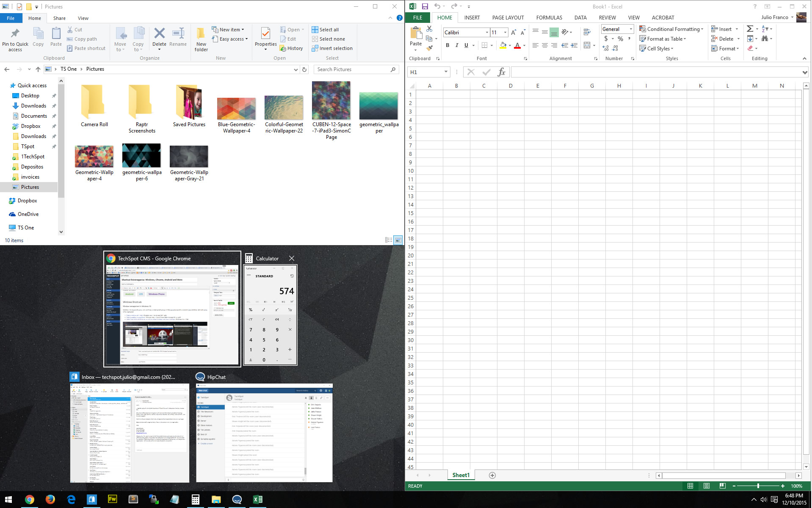Click the Excel zoom in plus button

tap(783, 486)
